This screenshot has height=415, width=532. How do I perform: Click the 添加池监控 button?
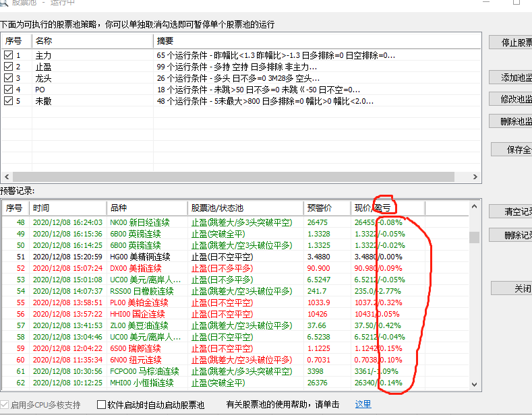pyautogui.click(x=510, y=78)
